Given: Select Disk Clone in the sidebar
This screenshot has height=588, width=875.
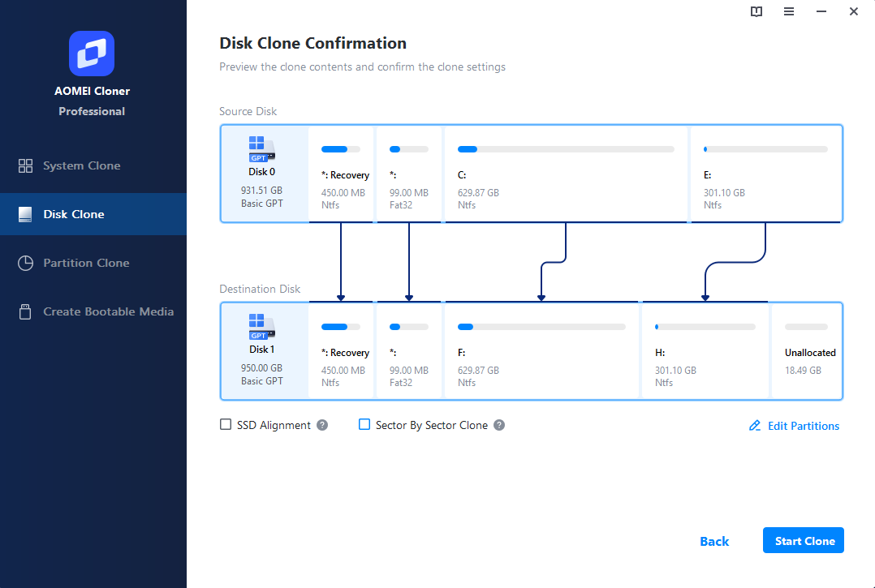Looking at the screenshot, I should [x=93, y=214].
